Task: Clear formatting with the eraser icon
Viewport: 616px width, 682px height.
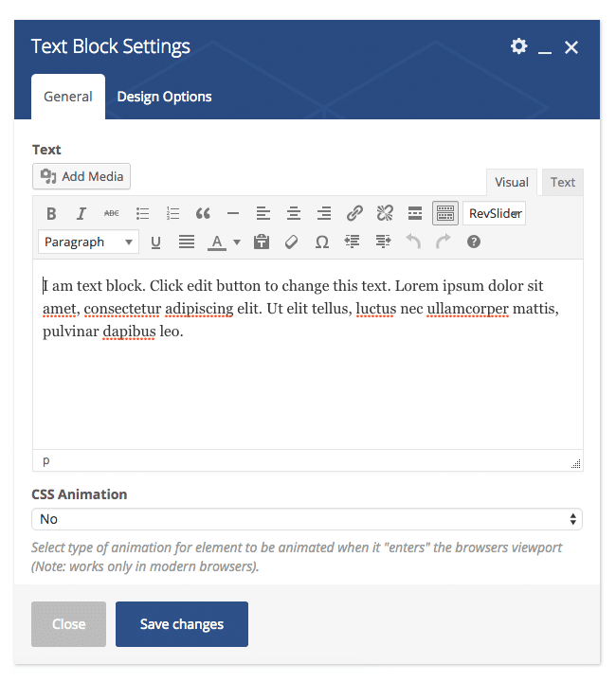Action: (292, 242)
